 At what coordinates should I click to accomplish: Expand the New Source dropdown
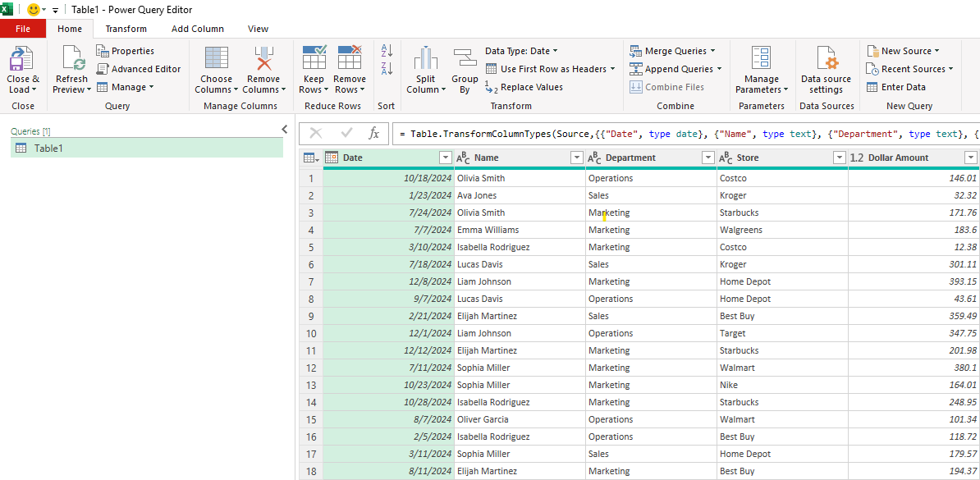(903, 51)
